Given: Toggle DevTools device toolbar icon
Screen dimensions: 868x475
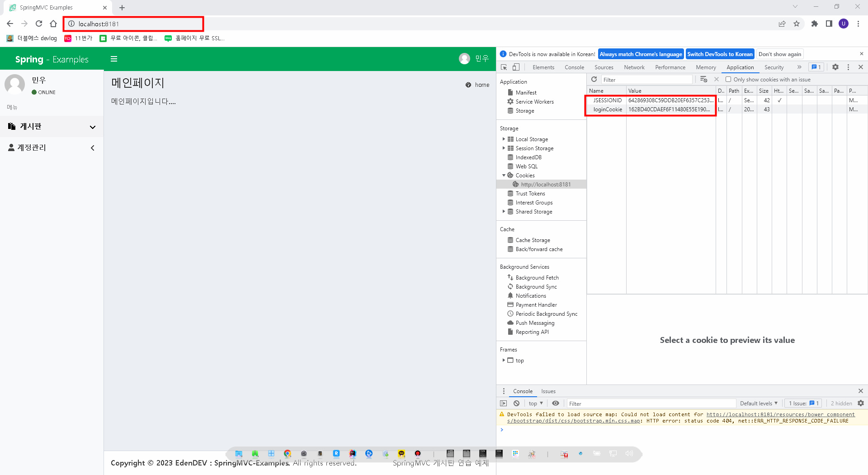Looking at the screenshot, I should pyautogui.click(x=516, y=67).
